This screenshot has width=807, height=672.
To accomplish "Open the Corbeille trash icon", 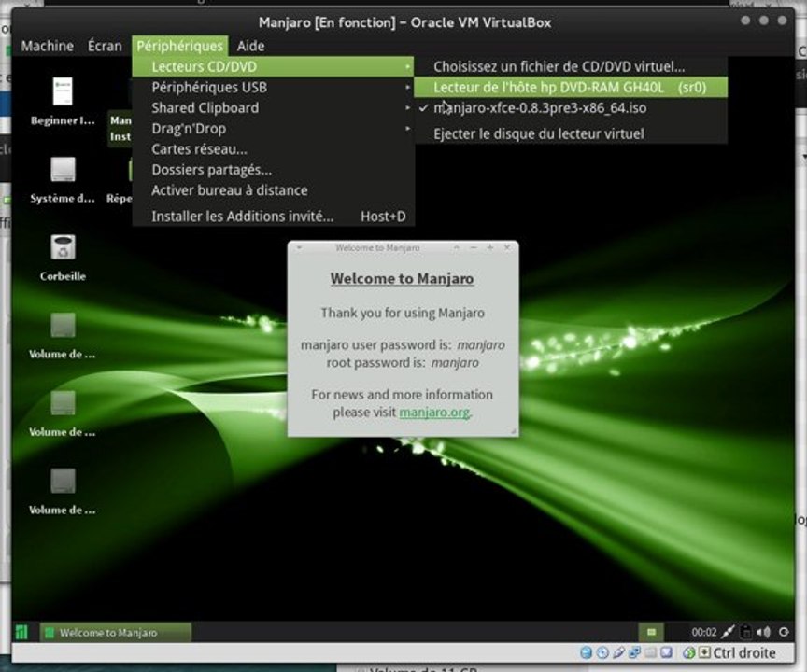I will pyautogui.click(x=63, y=247).
